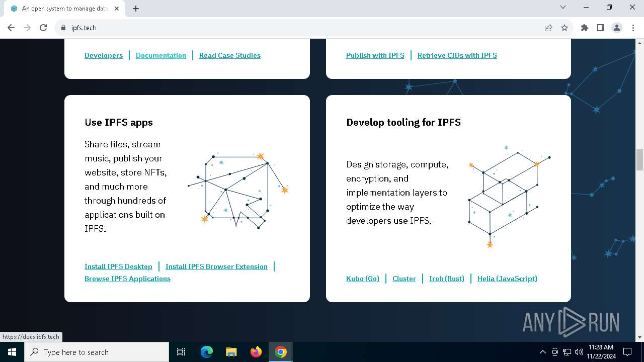This screenshot has height=362, width=644.
Task: Open Read Case Studies link
Action: [230, 55]
